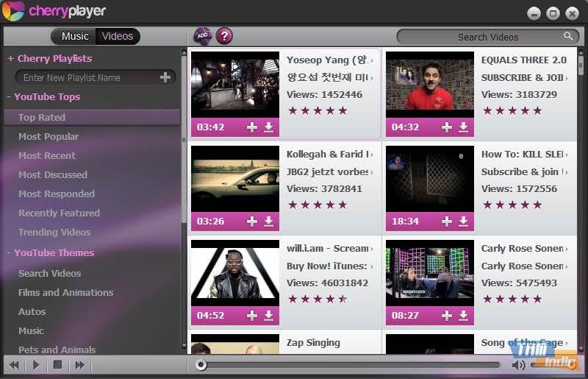This screenshot has height=379, width=588.
Task: Open Trending Videos list
Action: tap(54, 232)
